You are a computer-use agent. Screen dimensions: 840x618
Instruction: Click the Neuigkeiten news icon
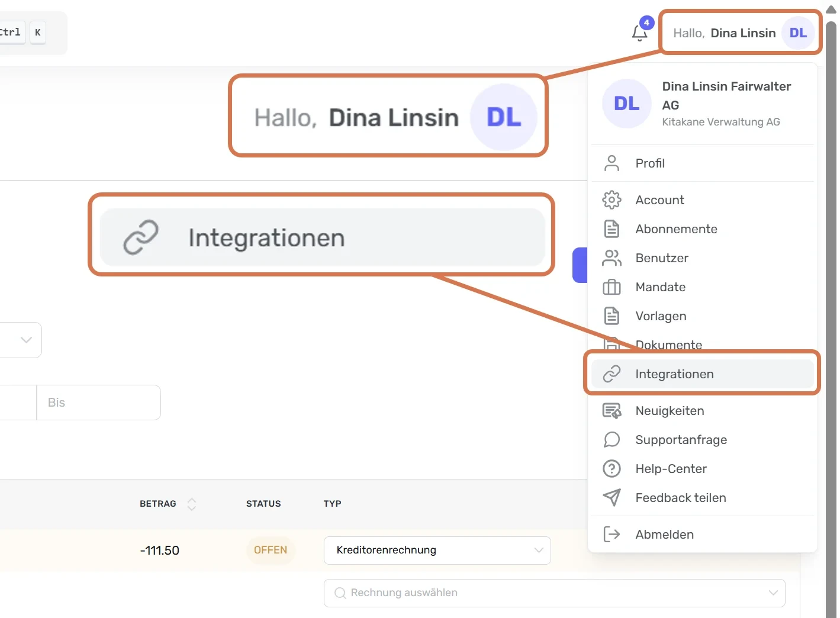(612, 411)
